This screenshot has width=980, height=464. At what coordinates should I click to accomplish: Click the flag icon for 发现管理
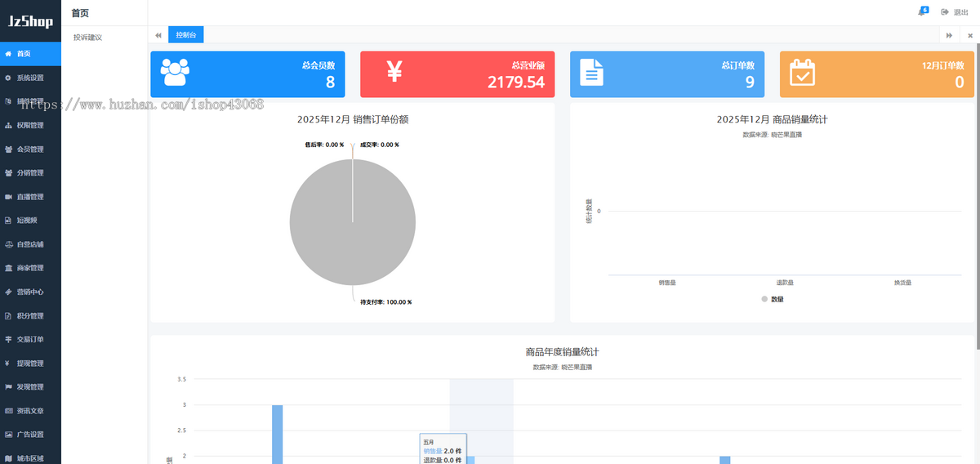coord(8,386)
